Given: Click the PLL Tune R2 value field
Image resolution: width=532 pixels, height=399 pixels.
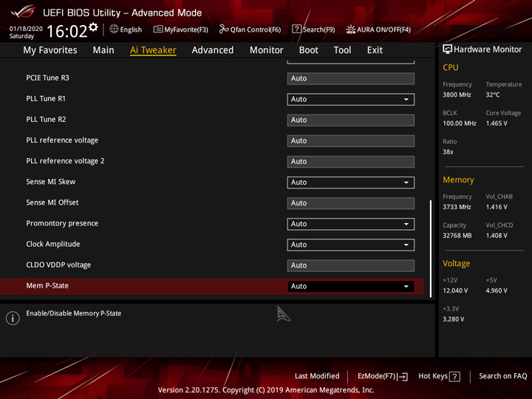Looking at the screenshot, I should pyautogui.click(x=350, y=120).
